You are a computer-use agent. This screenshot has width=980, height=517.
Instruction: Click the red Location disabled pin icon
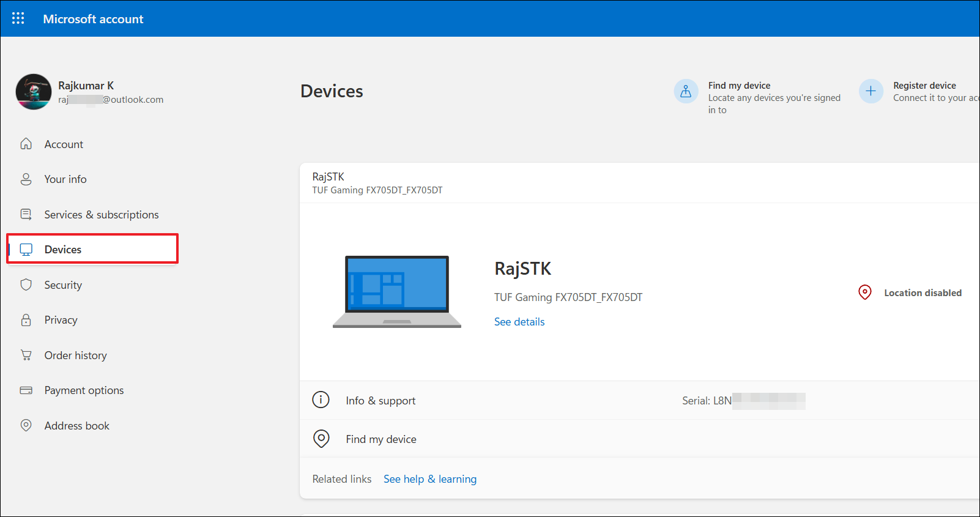864,292
